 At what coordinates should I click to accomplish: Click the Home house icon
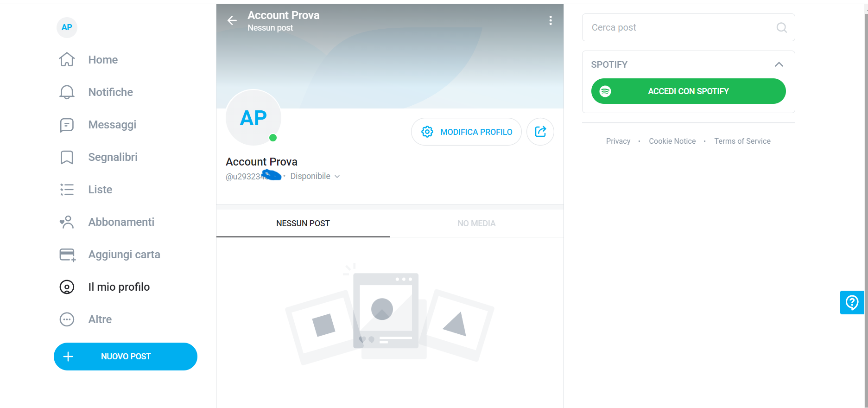pyautogui.click(x=67, y=60)
